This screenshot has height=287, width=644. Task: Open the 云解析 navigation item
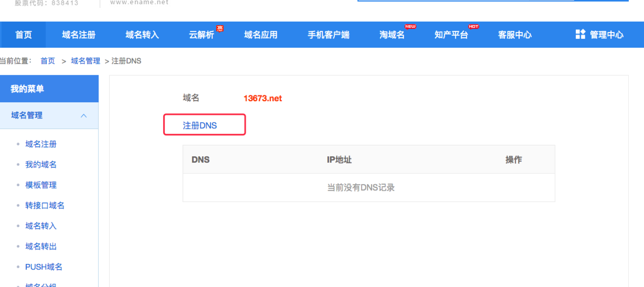[x=202, y=35]
